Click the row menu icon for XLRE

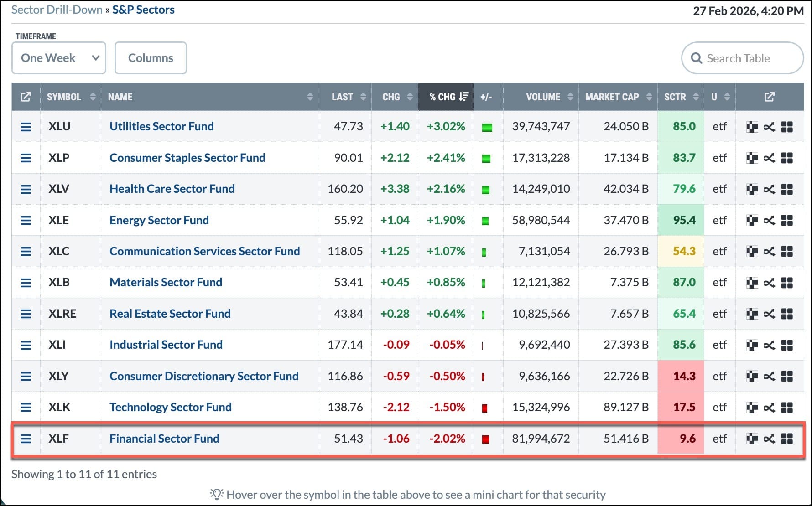26,314
